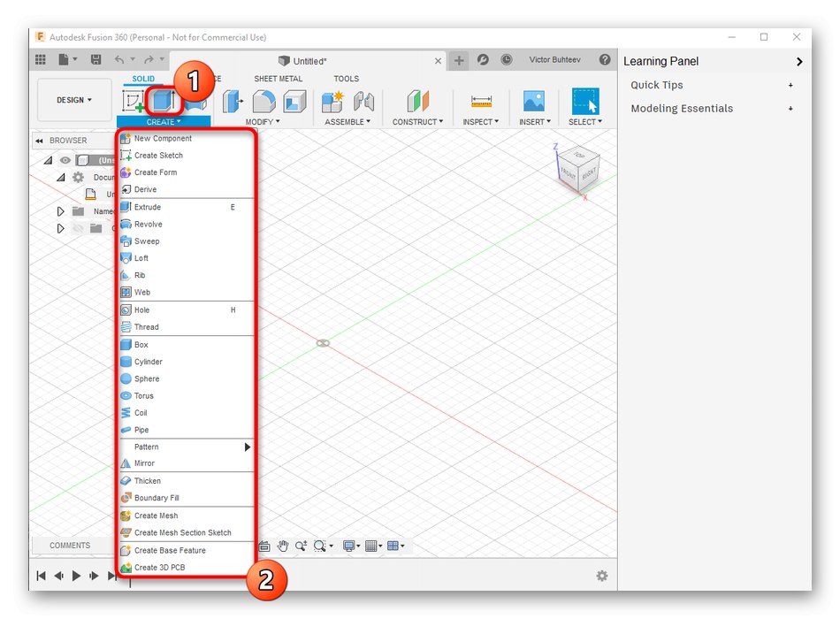The height and width of the screenshot is (619, 840).
Task: Open the ASSEMBLE dropdown menu
Action: point(347,122)
